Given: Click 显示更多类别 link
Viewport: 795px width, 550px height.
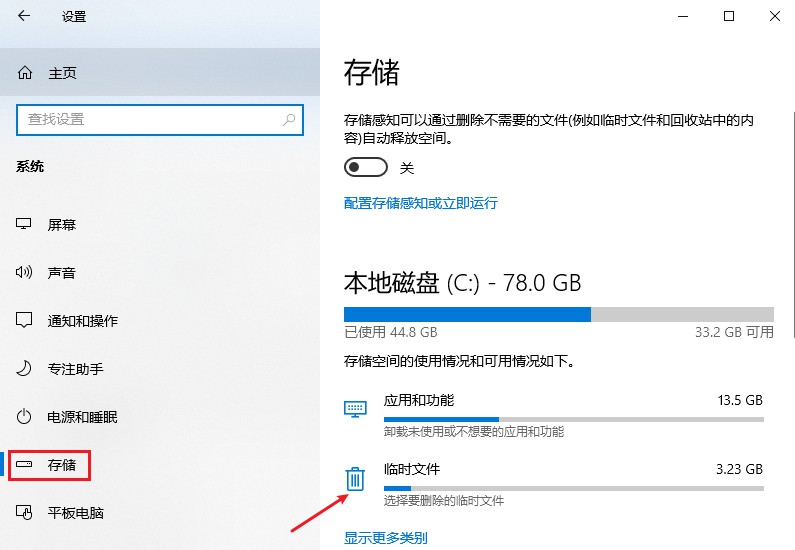Looking at the screenshot, I should (385, 537).
